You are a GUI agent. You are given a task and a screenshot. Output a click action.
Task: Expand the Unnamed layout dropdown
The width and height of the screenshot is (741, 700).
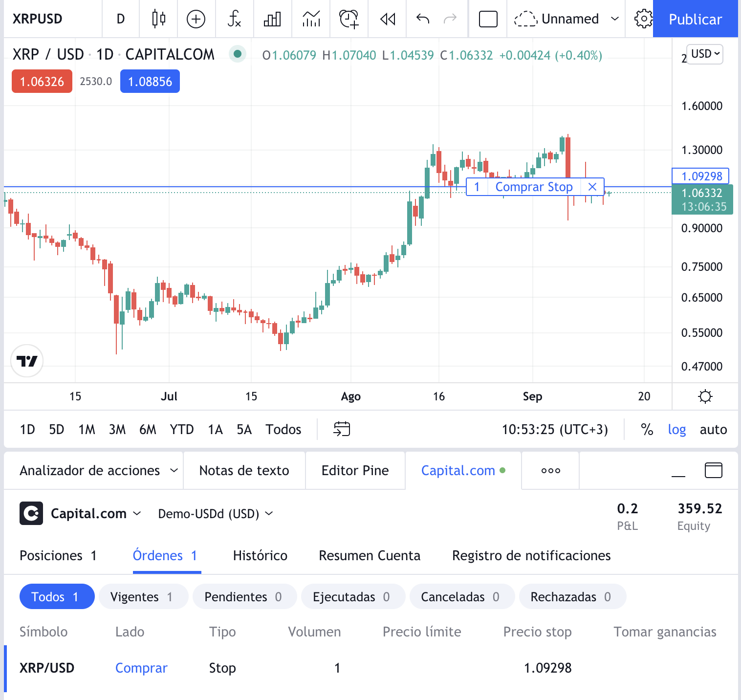coord(614,19)
